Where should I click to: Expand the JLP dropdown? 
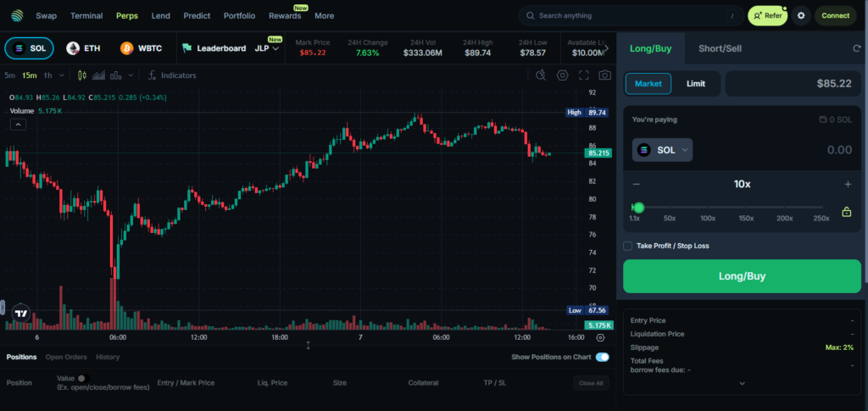pyautogui.click(x=267, y=48)
